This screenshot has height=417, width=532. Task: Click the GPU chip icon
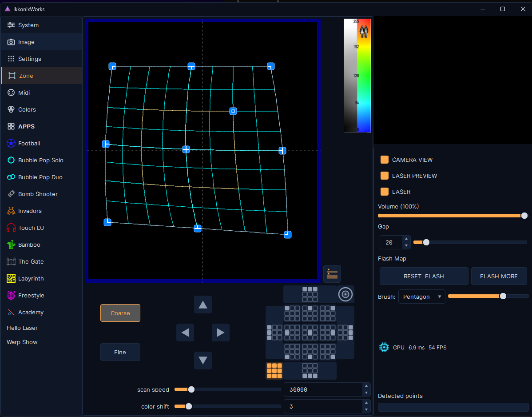[384, 347]
